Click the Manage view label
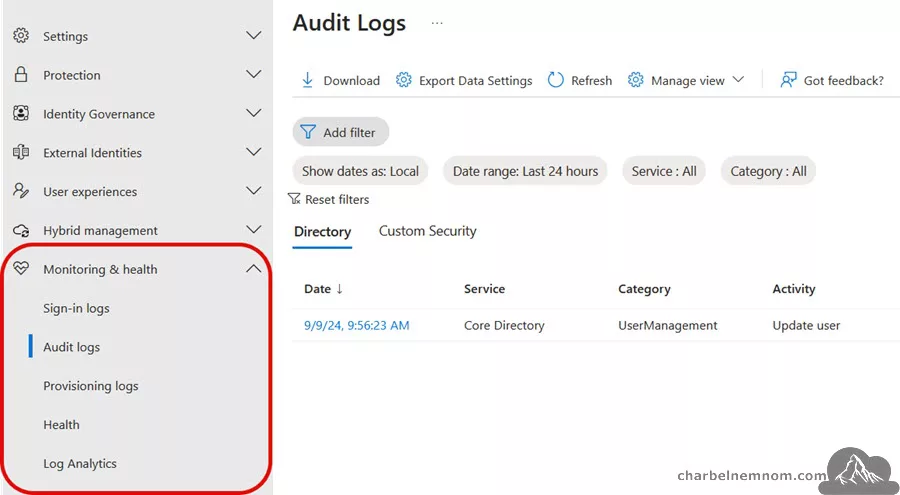 click(x=688, y=81)
